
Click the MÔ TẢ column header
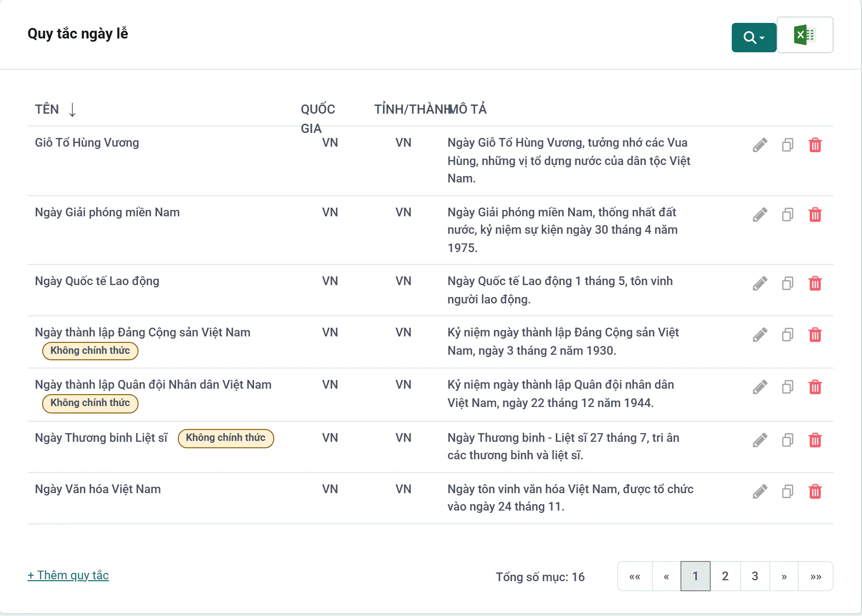pyautogui.click(x=468, y=109)
